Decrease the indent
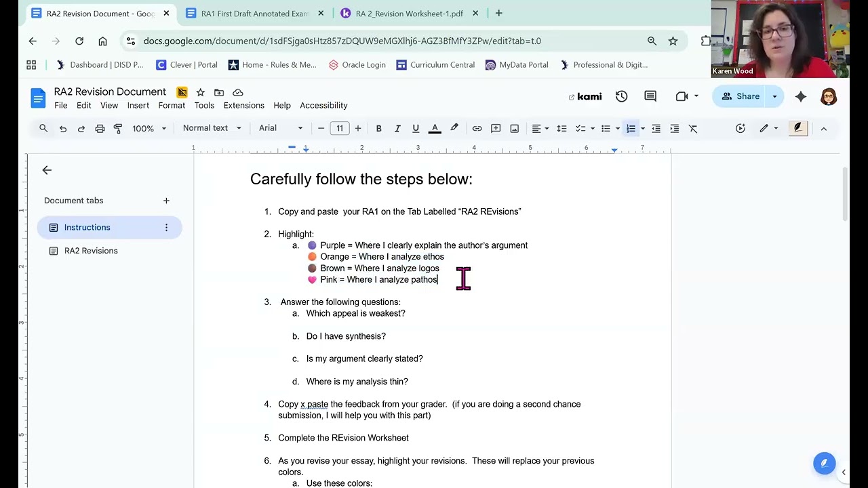 click(656, 128)
